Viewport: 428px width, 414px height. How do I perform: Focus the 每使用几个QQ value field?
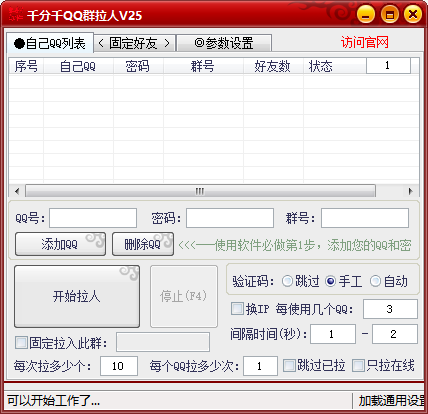[x=390, y=309]
